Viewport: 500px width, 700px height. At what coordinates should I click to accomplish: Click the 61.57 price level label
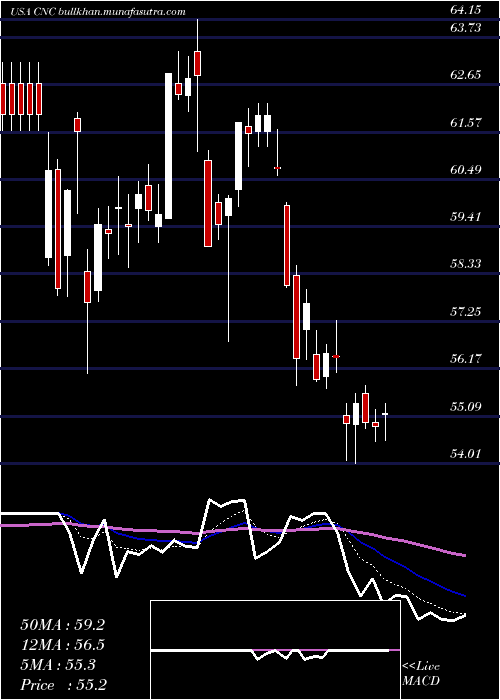(465, 122)
